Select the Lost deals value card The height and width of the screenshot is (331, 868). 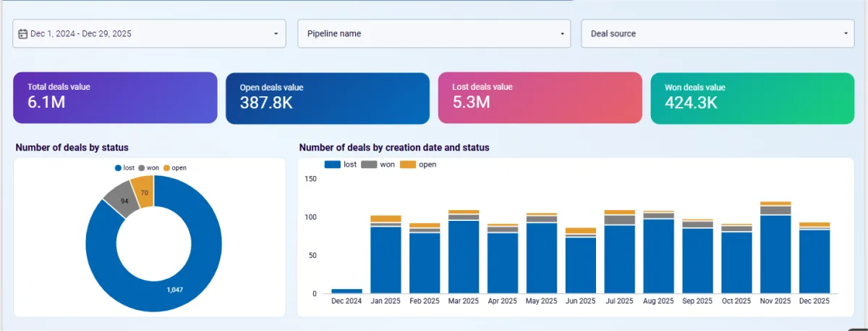[540, 98]
